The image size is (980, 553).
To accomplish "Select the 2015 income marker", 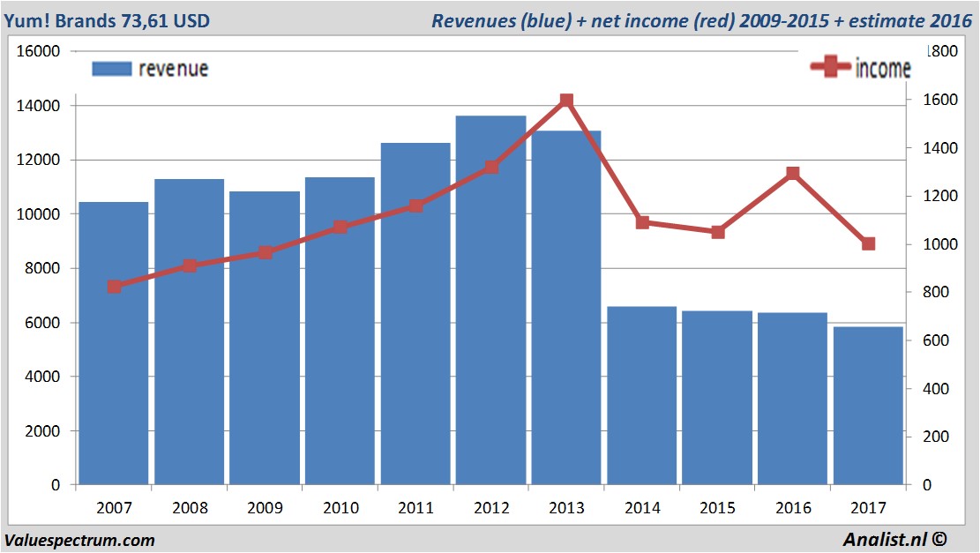I will (x=717, y=232).
